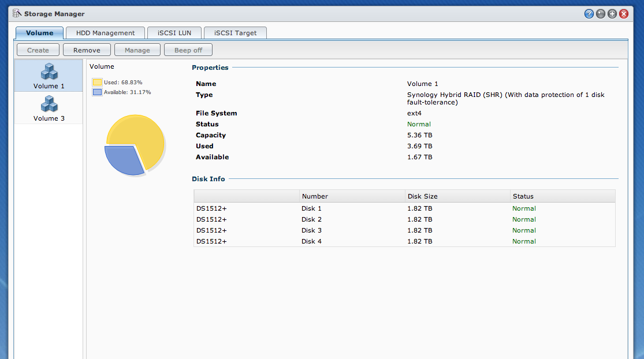
Task: Click the Disk Info section heading
Action: tap(209, 179)
